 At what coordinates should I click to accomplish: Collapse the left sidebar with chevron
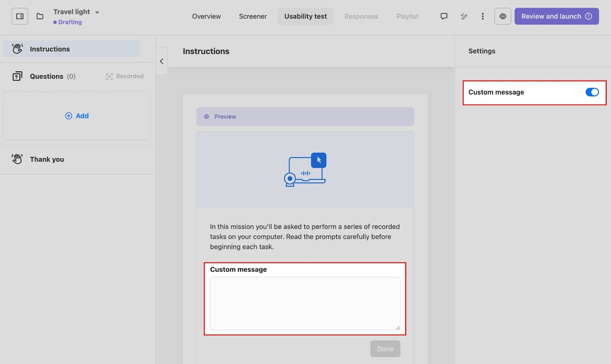coord(162,61)
